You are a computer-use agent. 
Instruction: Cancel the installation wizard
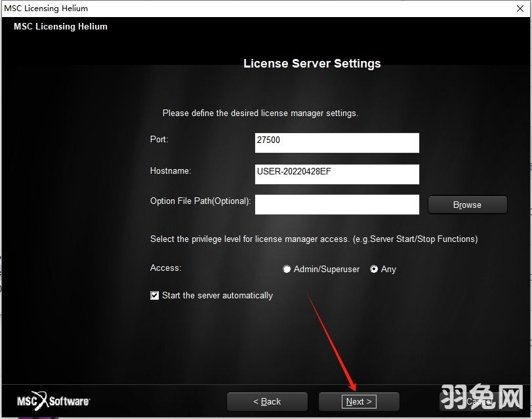[x=479, y=401]
